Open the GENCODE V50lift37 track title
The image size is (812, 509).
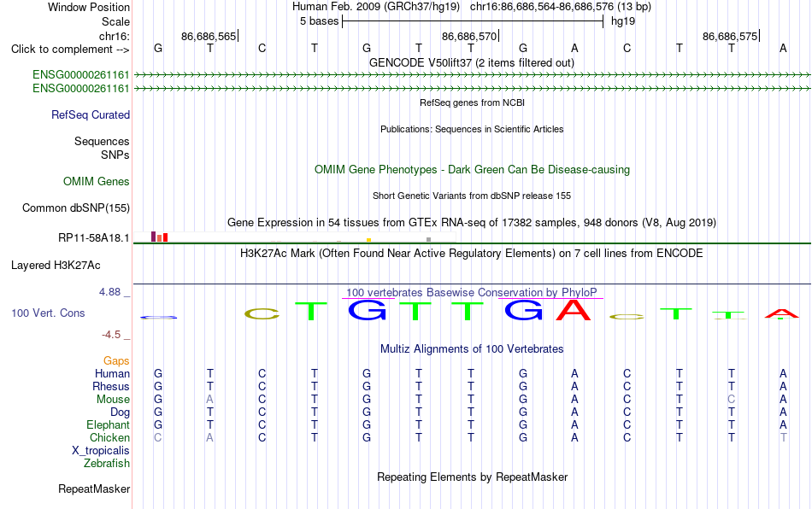click(472, 63)
